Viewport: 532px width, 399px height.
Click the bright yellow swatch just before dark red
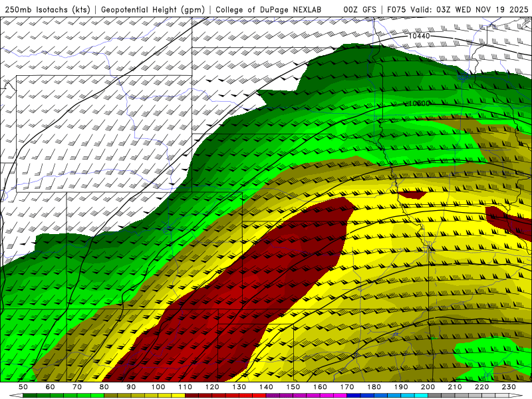(178, 396)
